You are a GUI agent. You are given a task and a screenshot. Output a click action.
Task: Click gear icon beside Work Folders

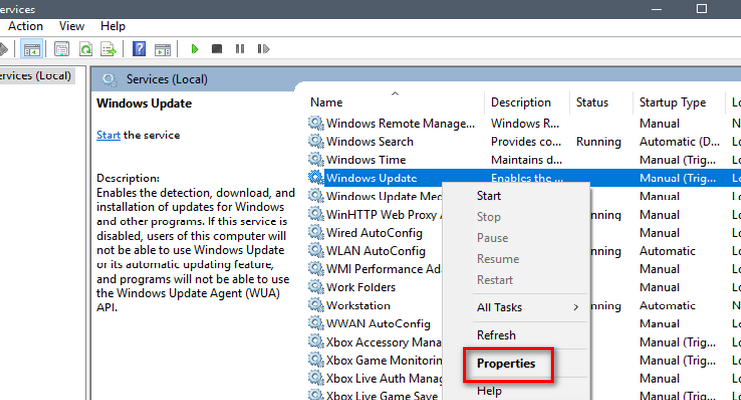tap(316, 287)
